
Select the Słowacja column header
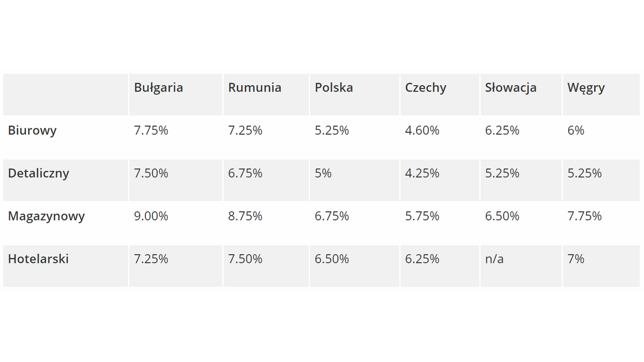click(x=510, y=88)
